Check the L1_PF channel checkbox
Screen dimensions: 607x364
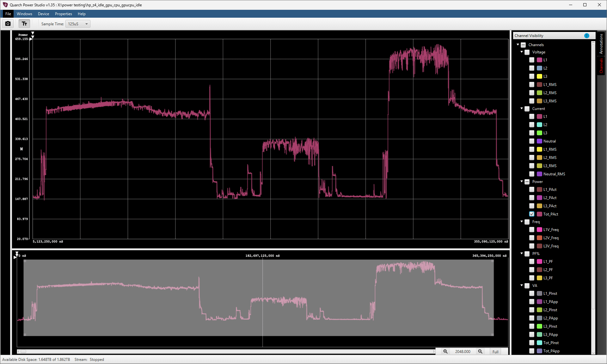click(532, 262)
